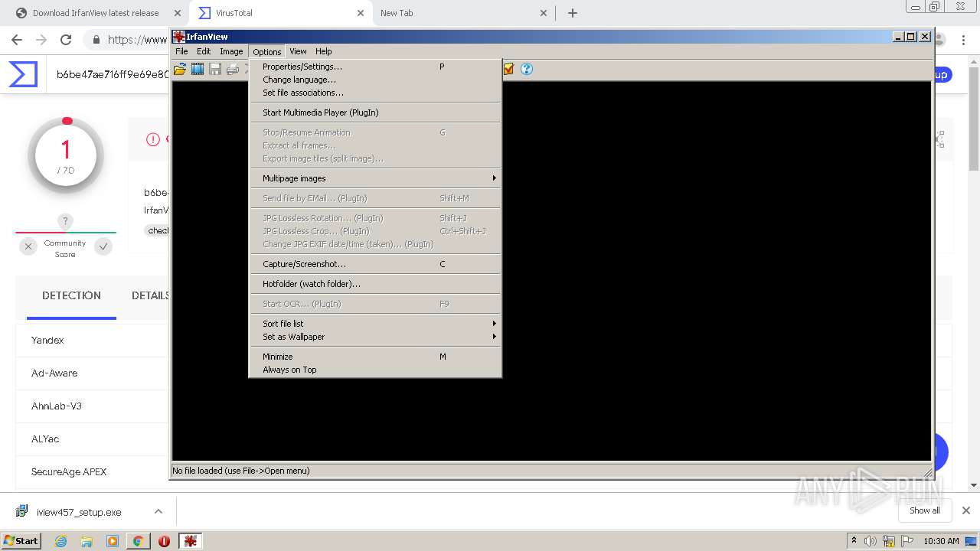Screen dimensions: 980x551
Task: Show hidden tray icons arrow
Action: click(x=854, y=540)
